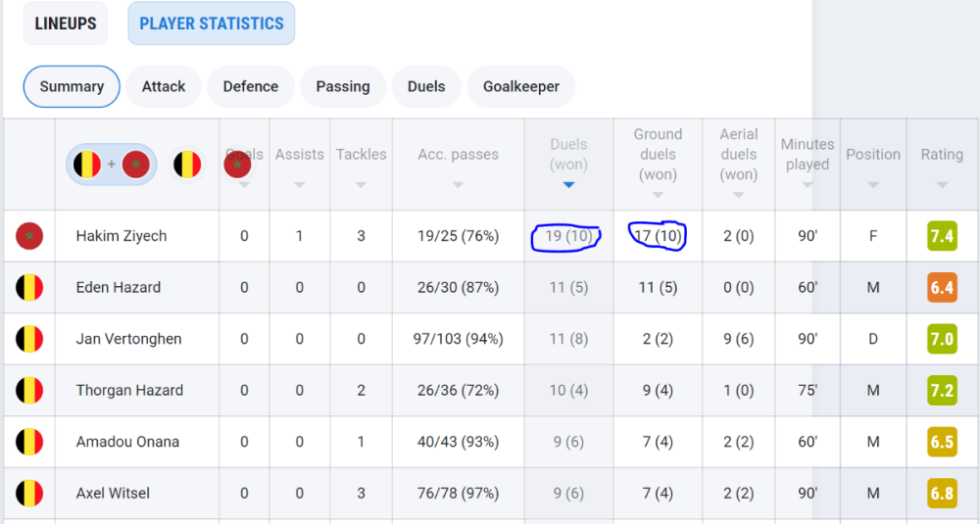The height and width of the screenshot is (524, 980).
Task: Click Belgium flag beside Axel Witsel
Action: coord(29,493)
